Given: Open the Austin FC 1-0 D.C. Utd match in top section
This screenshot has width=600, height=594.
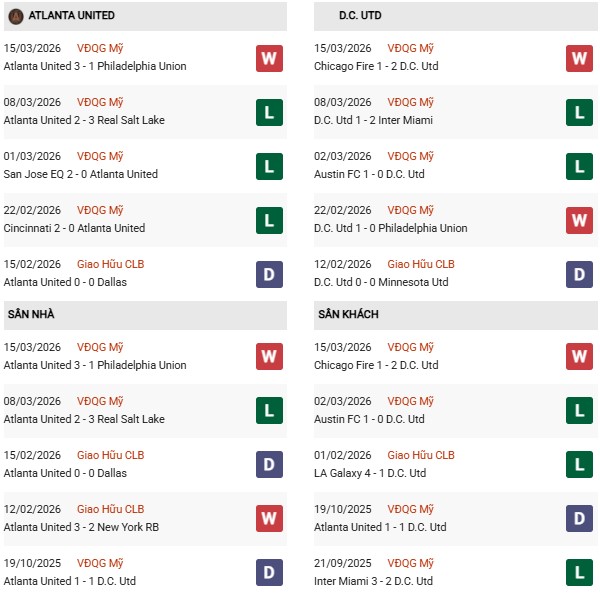Looking at the screenshot, I should [368, 174].
